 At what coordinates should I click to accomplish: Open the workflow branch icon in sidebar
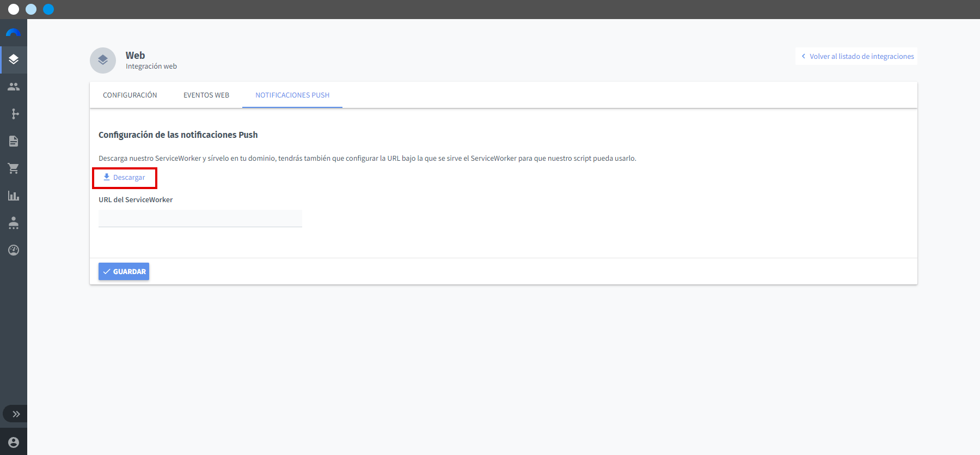tap(15, 114)
